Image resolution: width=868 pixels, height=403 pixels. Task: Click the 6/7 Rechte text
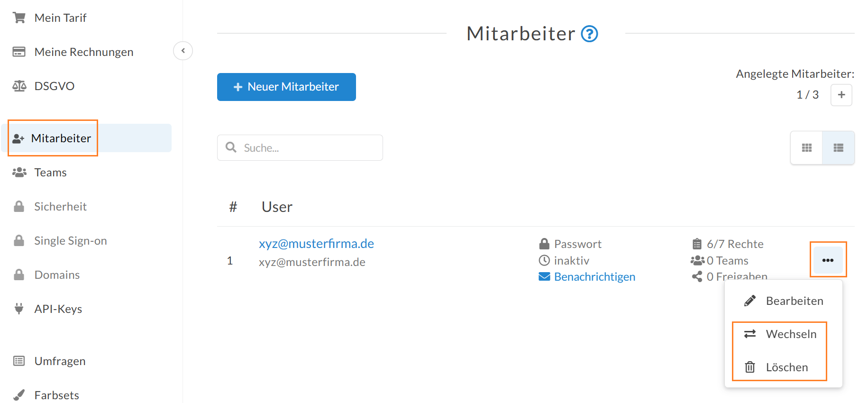[735, 244]
